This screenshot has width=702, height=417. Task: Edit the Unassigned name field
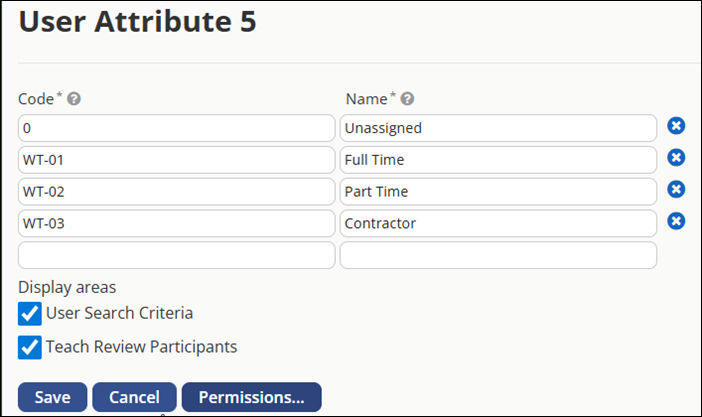coord(498,128)
